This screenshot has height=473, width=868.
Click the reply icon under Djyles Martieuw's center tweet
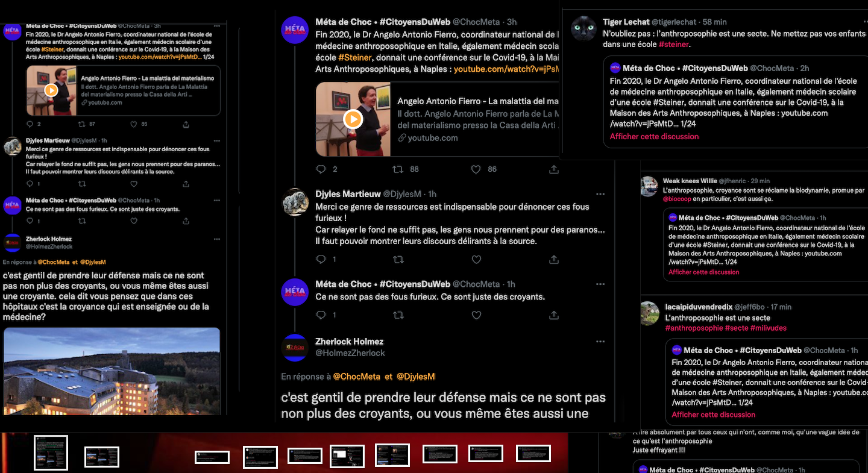pos(321,260)
